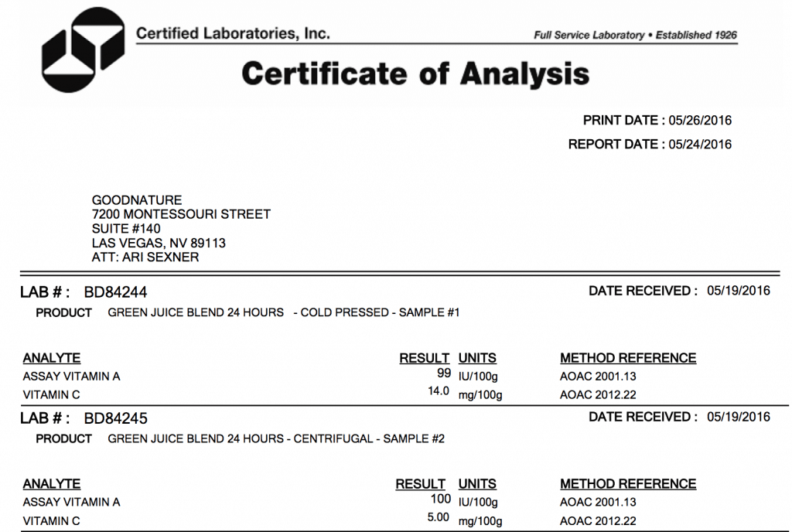Click the received date 05/19/2016 for lab BD84245
Screen dimensions: 792x532
click(739, 417)
